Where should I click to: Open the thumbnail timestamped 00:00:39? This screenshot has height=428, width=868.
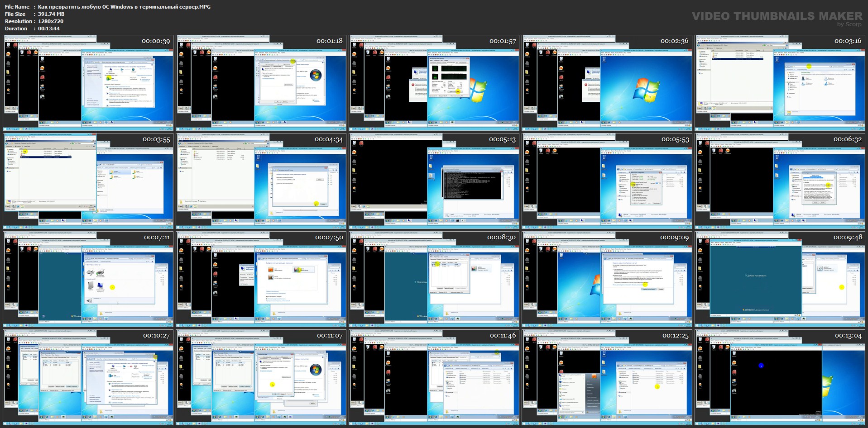point(88,83)
